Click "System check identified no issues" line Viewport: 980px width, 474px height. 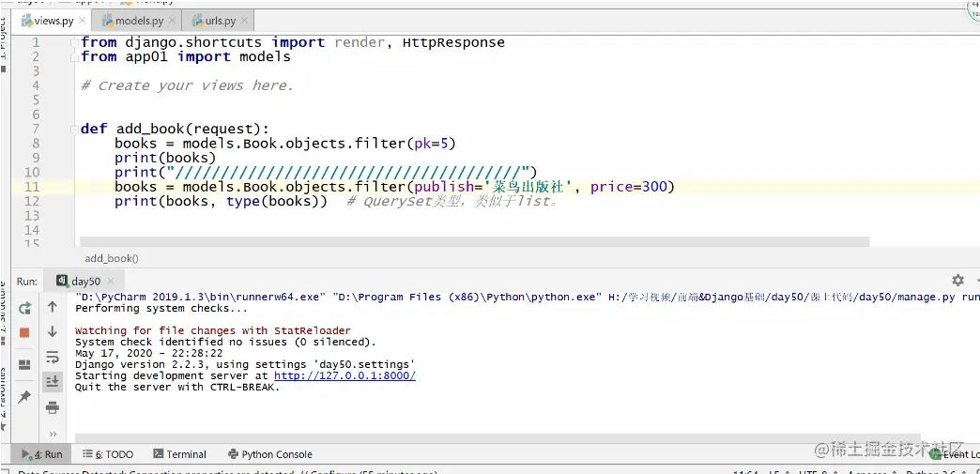[225, 342]
